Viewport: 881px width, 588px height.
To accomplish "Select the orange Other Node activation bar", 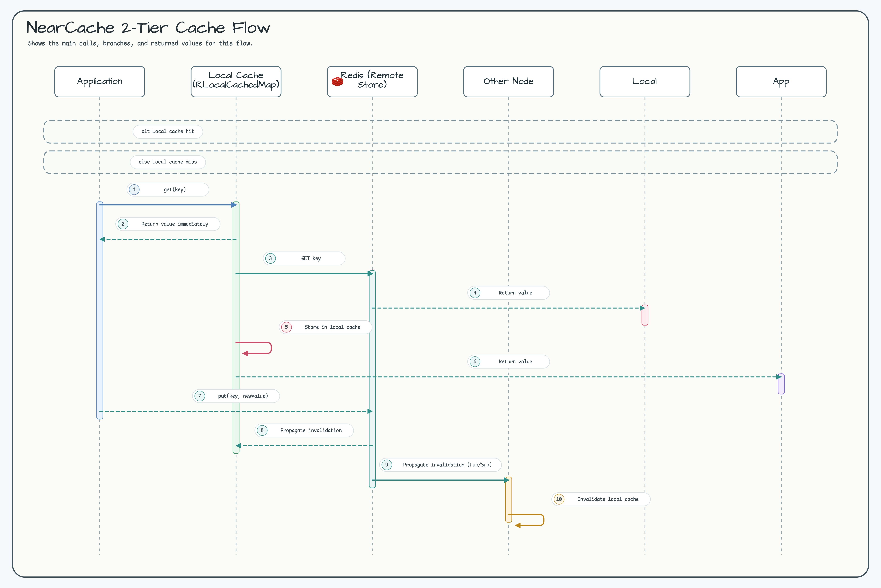I will (x=508, y=499).
